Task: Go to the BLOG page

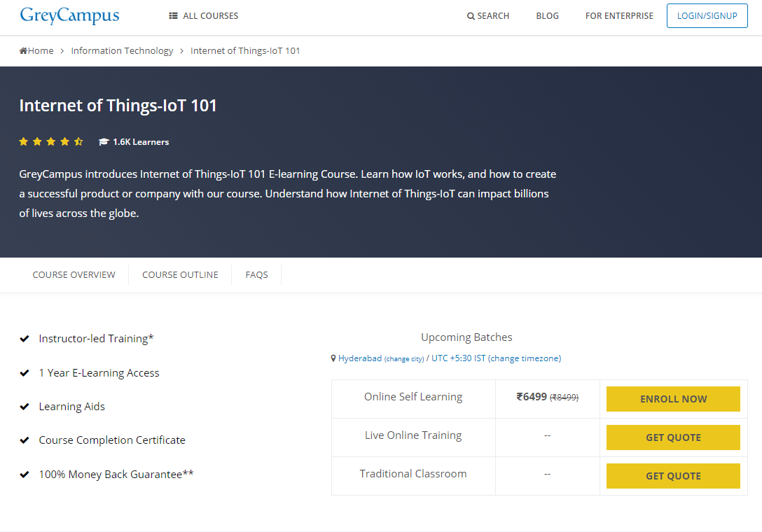Action: coord(547,16)
